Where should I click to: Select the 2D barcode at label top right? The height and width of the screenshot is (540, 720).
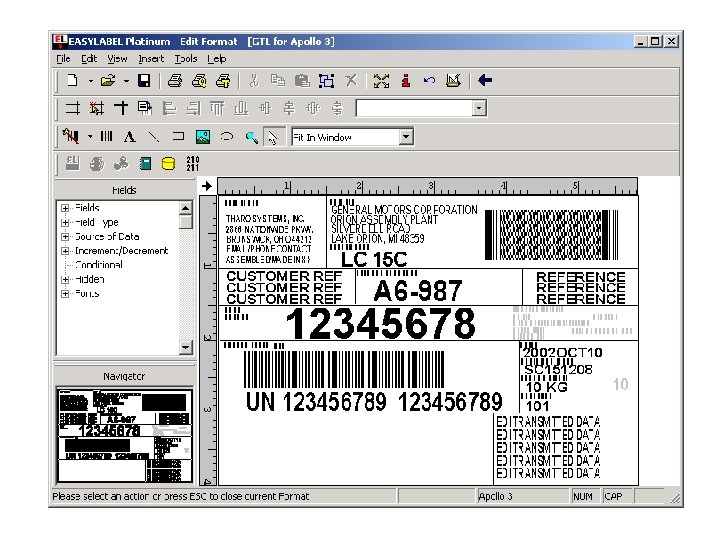click(551, 235)
